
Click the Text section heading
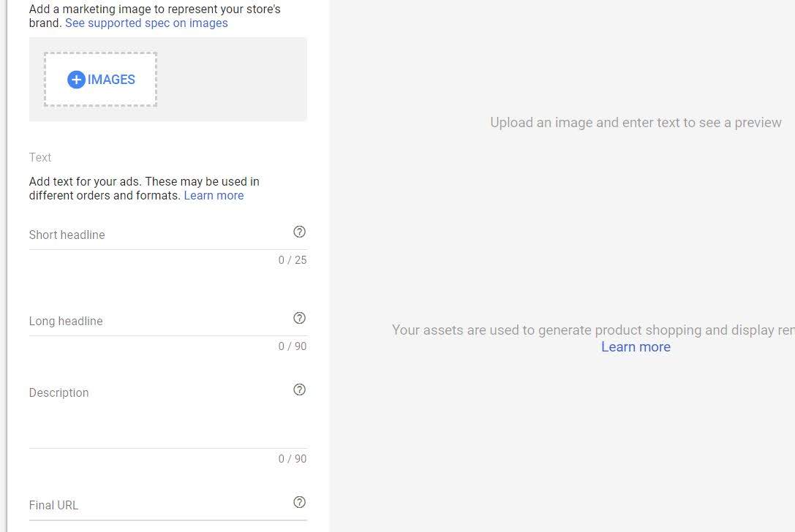tap(40, 158)
